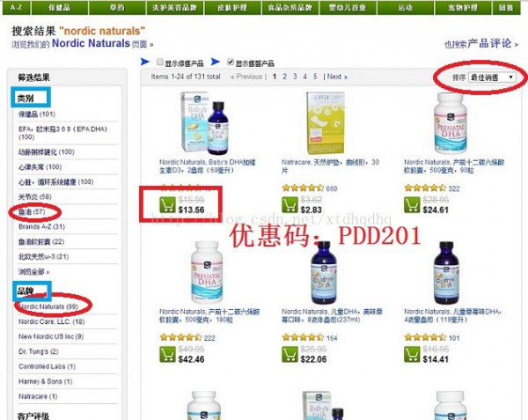Add $42.46 Prenatal DHA to cart
The height and width of the screenshot is (420, 528).
click(167, 354)
